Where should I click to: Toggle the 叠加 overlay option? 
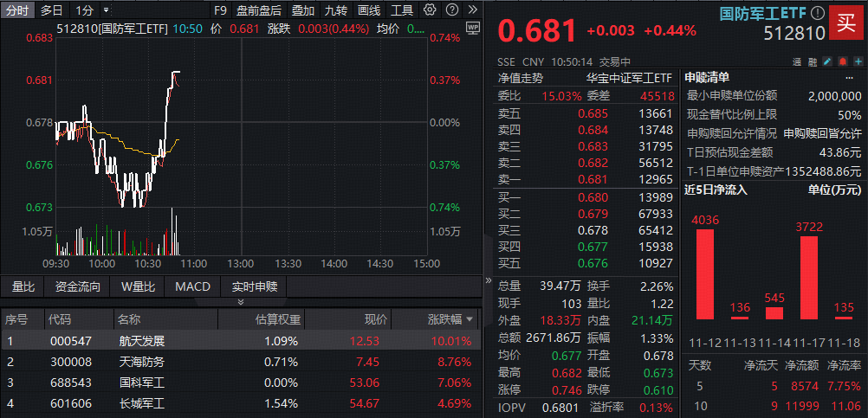[x=302, y=10]
